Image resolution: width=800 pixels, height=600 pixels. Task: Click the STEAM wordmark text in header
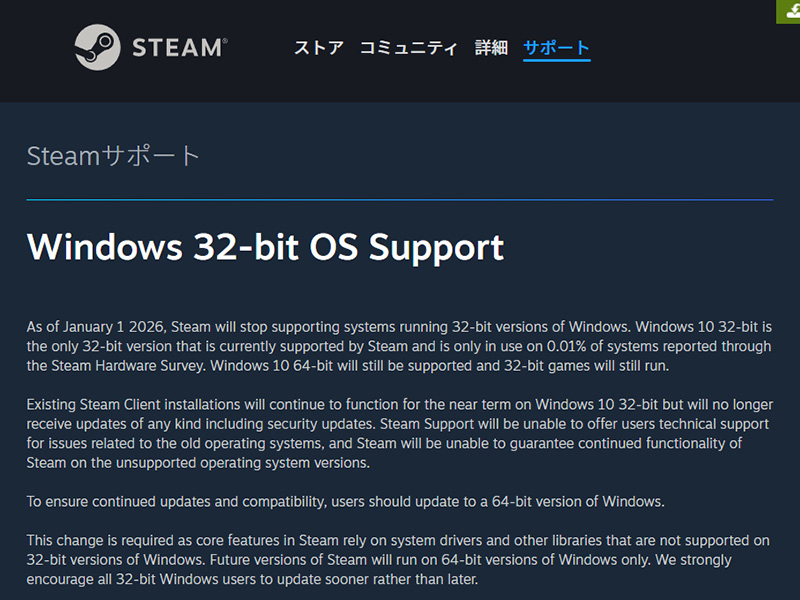tap(179, 47)
